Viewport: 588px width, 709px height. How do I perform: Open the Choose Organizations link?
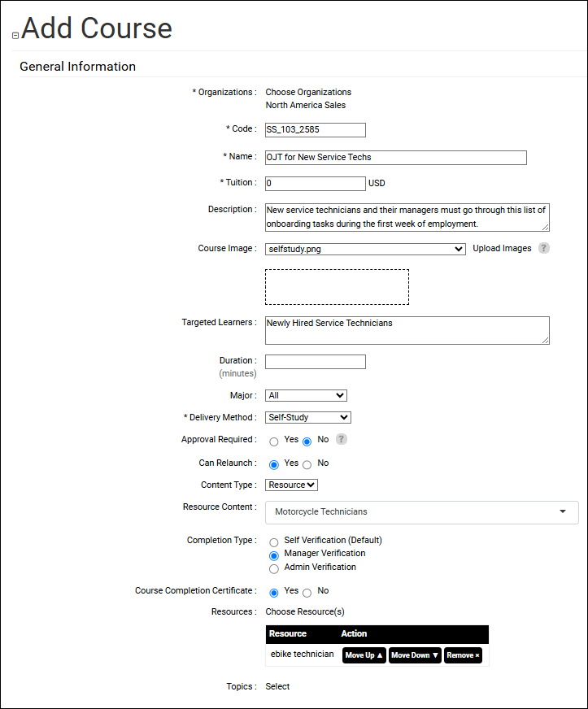308,92
